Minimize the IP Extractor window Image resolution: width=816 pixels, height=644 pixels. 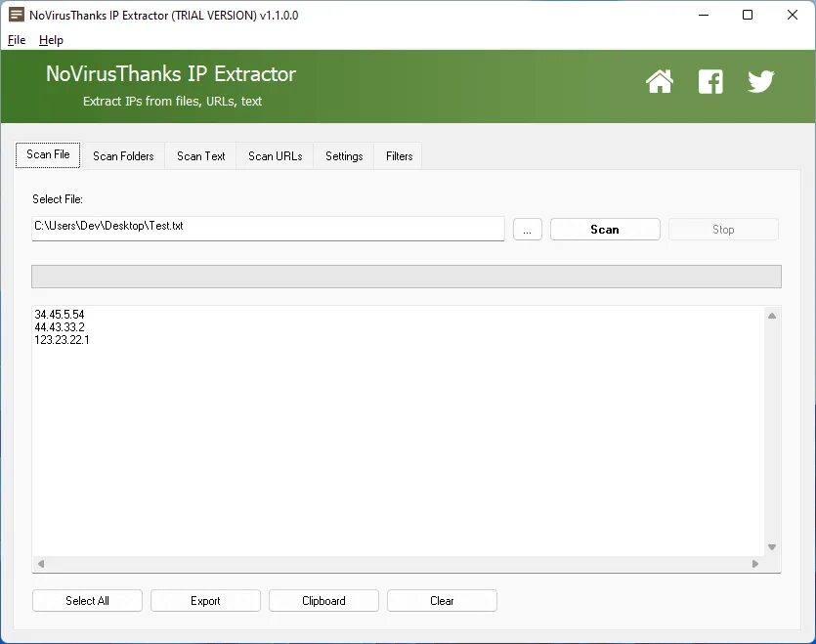[704, 15]
